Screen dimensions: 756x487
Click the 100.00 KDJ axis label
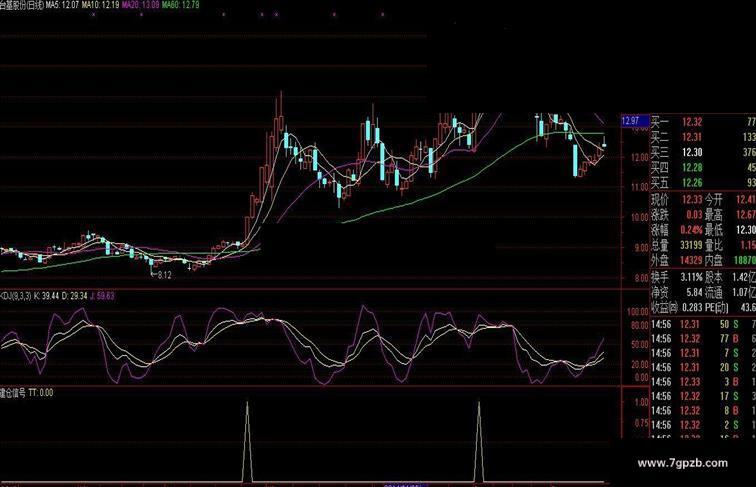click(638, 311)
